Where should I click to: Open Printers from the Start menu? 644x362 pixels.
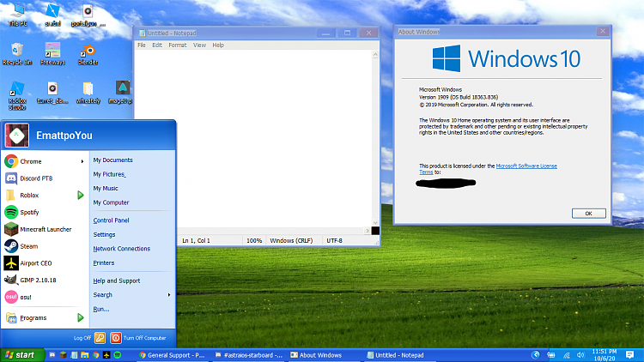point(104,263)
